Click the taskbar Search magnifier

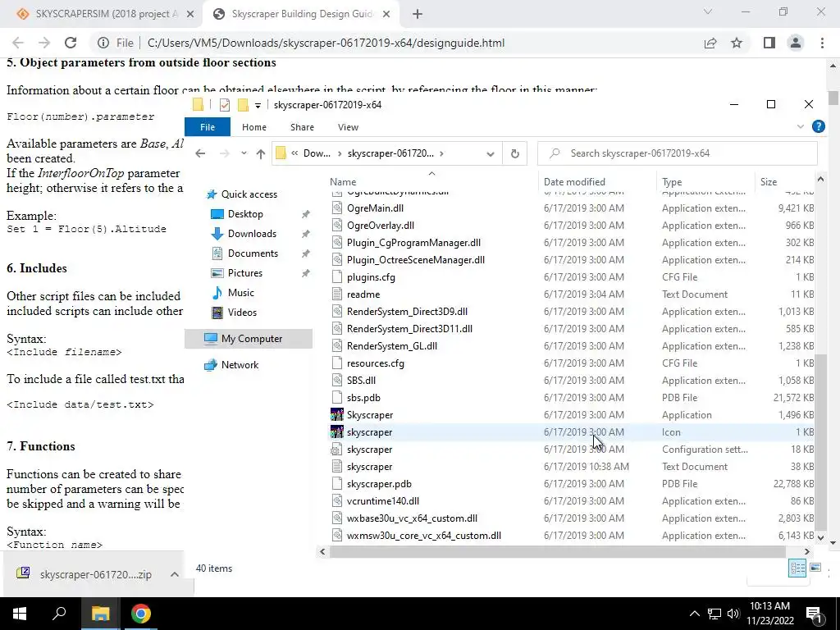pyautogui.click(x=59, y=614)
